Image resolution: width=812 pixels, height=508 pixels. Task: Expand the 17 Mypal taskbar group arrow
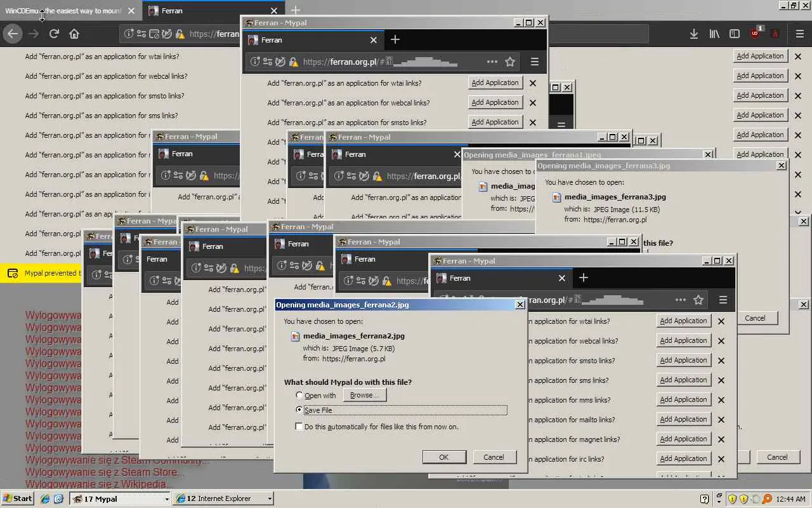(167, 499)
